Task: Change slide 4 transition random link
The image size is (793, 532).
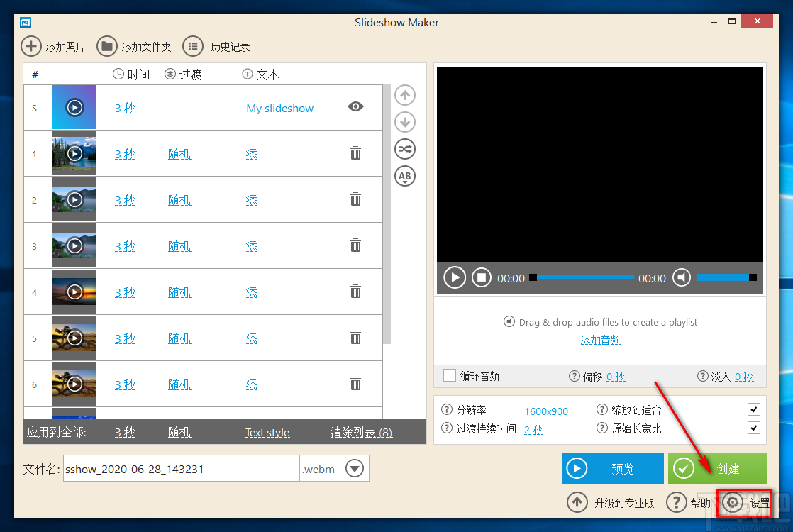Action: tap(179, 292)
